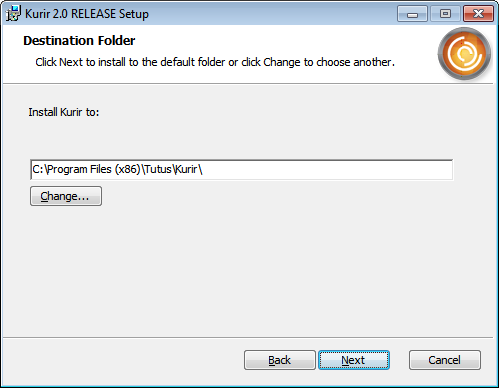Click on 'Tutus' in the install path
The height and width of the screenshot is (388, 499).
(x=158, y=170)
